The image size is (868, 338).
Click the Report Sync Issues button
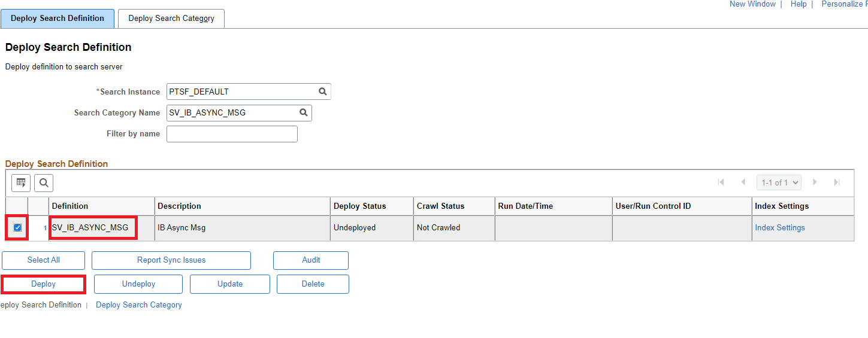click(x=171, y=260)
